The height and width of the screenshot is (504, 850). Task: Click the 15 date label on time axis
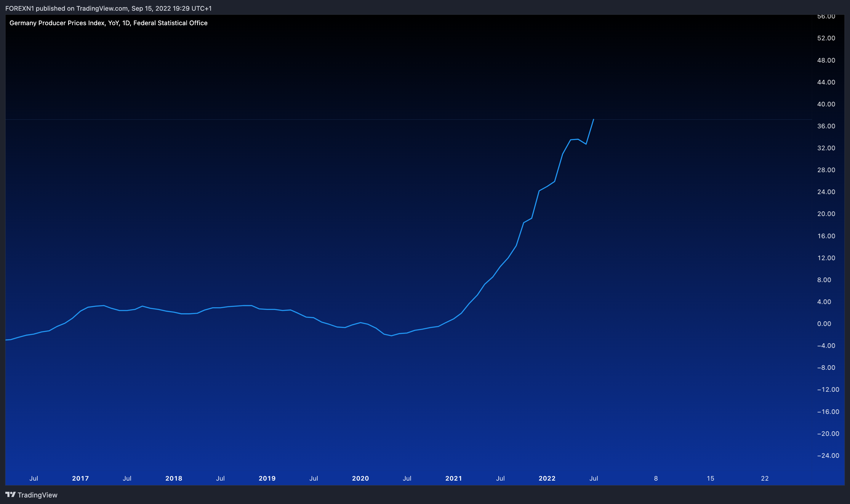710,478
